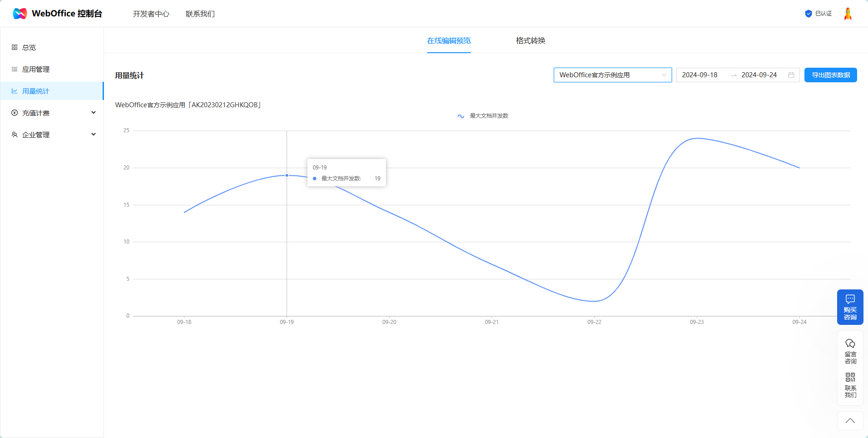Open the WebOffice官方示例应用 dropdown
Viewport: 868px width, 438px height.
(x=612, y=75)
